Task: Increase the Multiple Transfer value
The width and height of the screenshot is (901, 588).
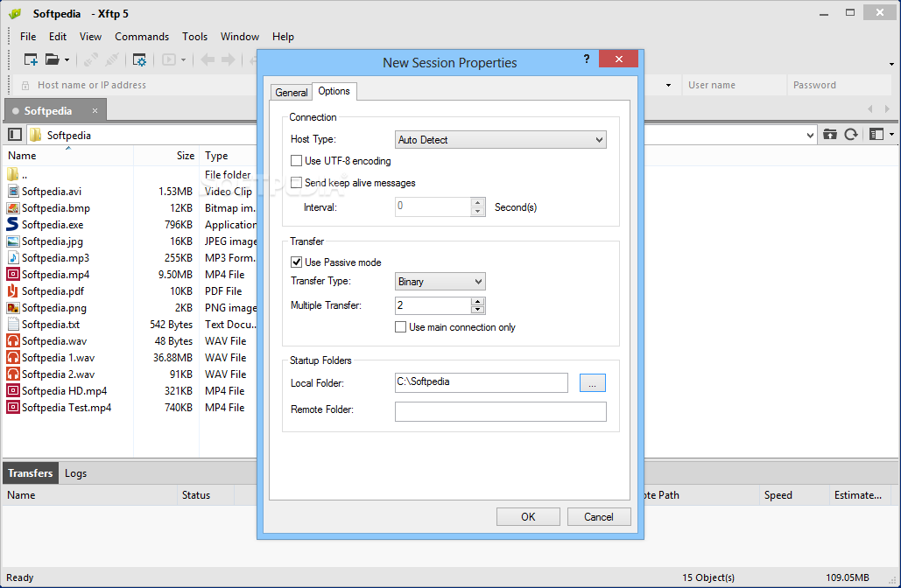Action: 477,302
